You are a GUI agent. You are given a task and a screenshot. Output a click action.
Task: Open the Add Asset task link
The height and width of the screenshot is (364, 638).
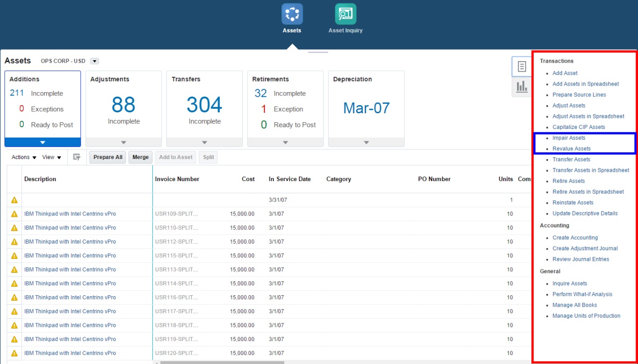(565, 73)
